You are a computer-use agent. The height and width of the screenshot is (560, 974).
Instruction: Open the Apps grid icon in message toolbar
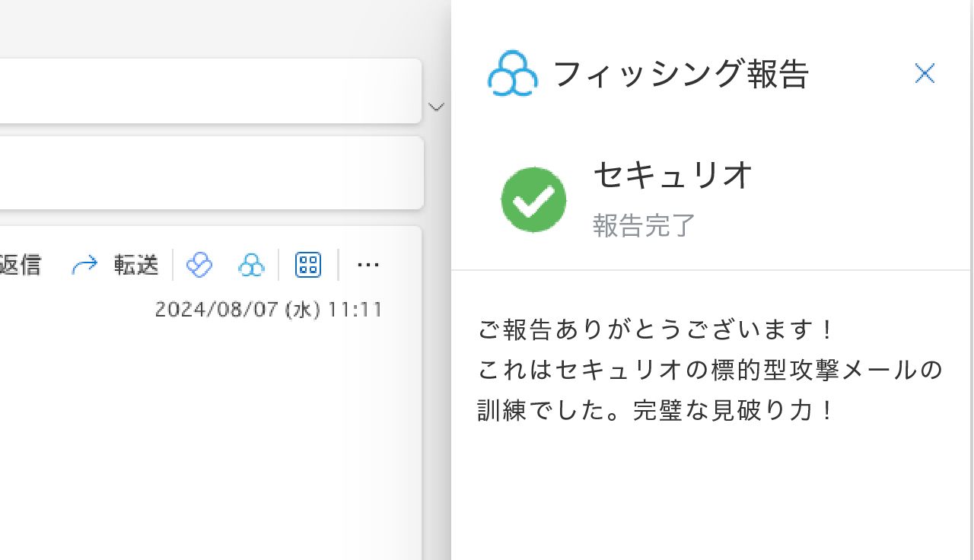click(x=308, y=265)
